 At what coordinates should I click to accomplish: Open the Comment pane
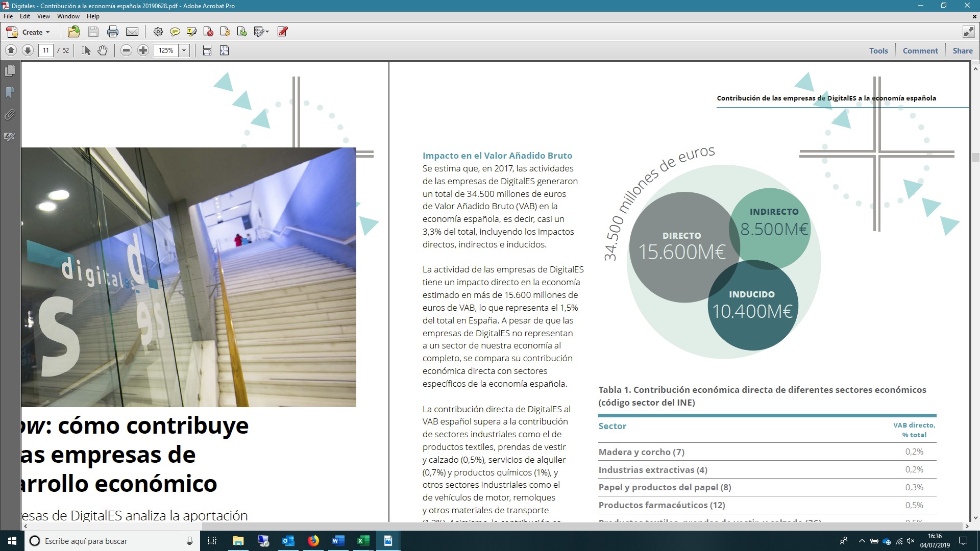pos(920,51)
